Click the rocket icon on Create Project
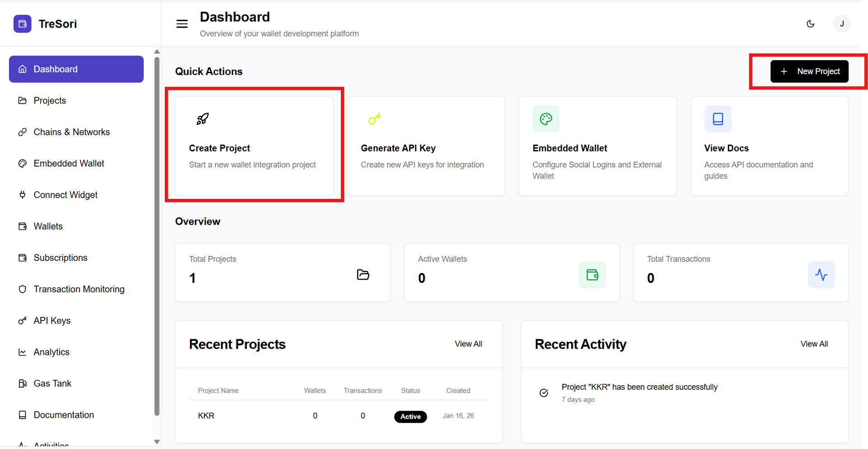 [x=203, y=119]
